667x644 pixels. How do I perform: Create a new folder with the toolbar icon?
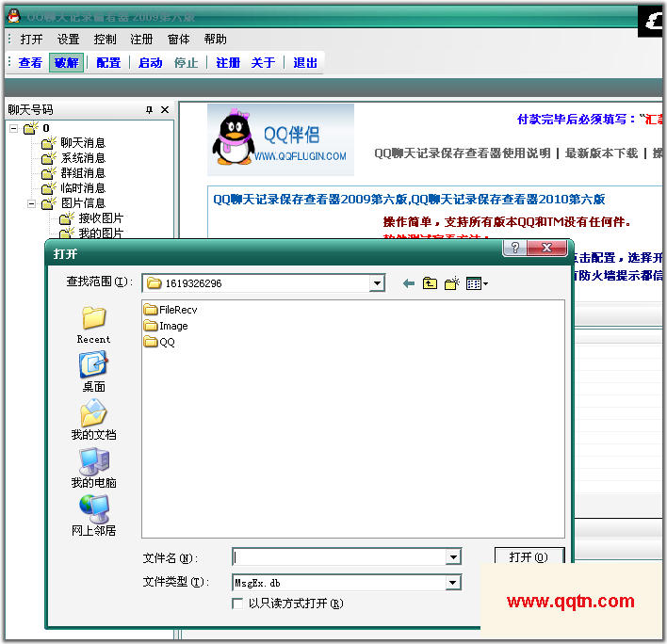coord(451,283)
